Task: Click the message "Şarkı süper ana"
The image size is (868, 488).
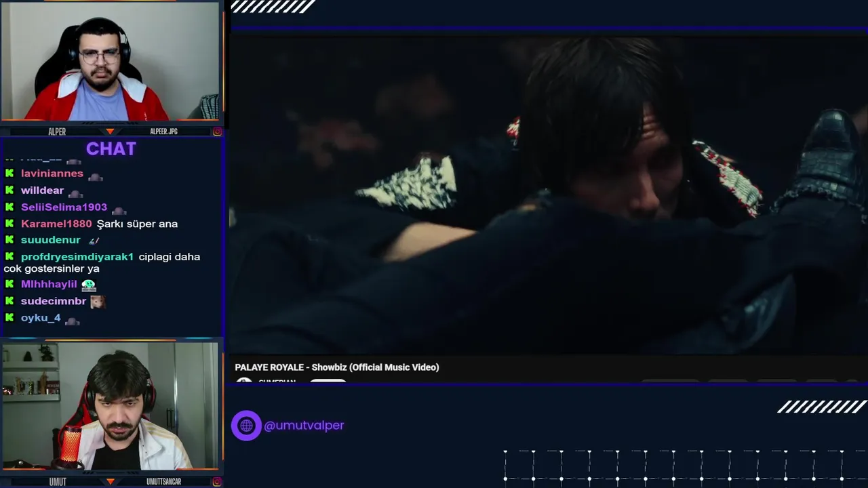Action: [x=137, y=224]
